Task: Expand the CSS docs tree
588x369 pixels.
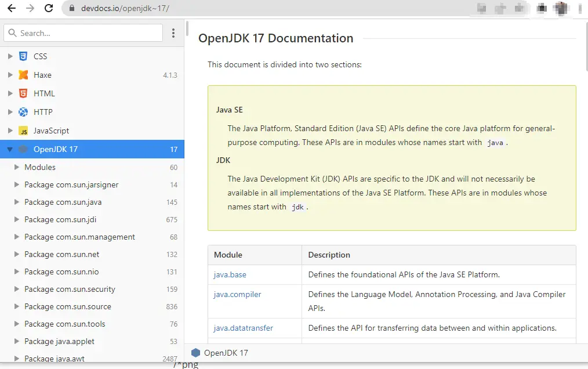Action: (x=10, y=56)
